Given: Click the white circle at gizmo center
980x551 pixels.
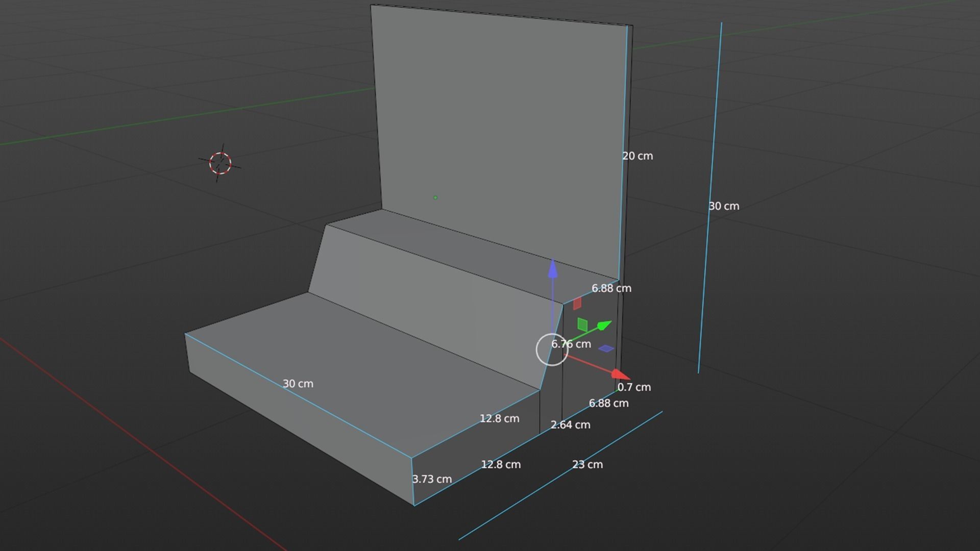Looking at the screenshot, I should [552, 349].
